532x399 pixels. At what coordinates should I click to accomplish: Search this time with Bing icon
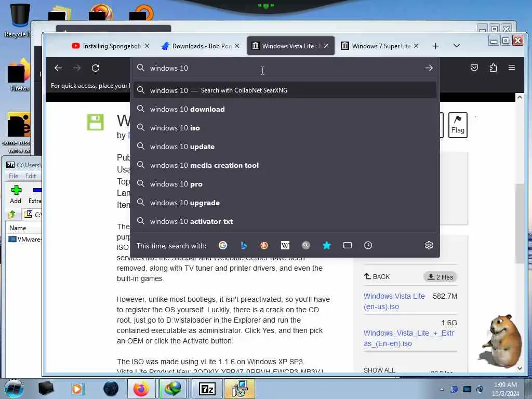pos(244,245)
